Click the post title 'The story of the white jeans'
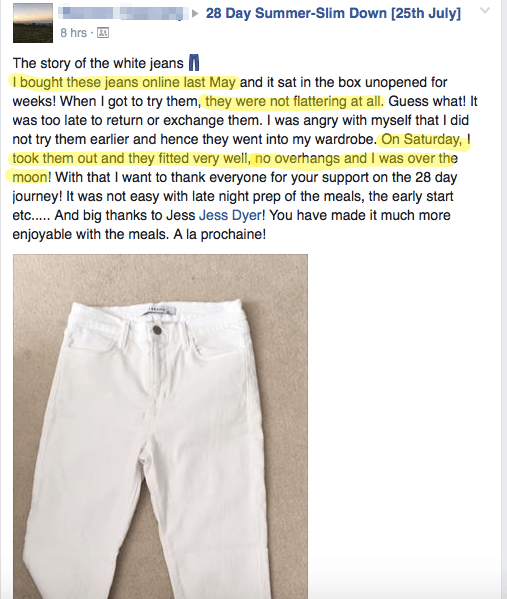This screenshot has width=507, height=599. point(98,63)
